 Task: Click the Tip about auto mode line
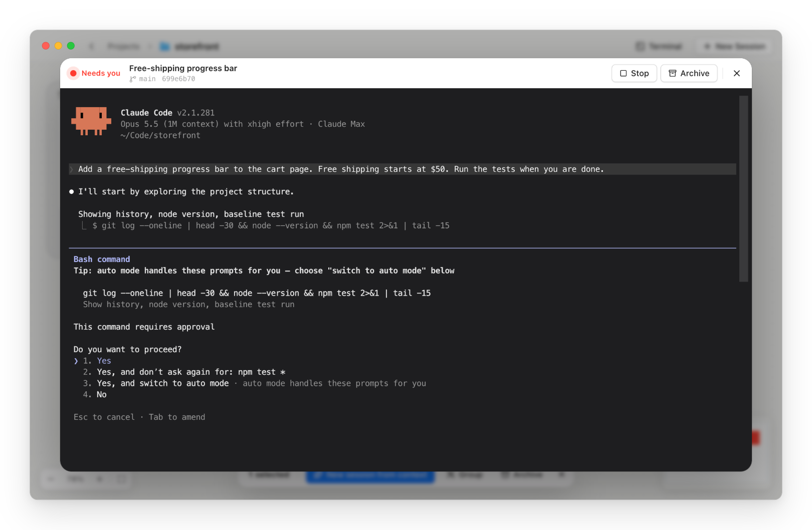tap(264, 271)
